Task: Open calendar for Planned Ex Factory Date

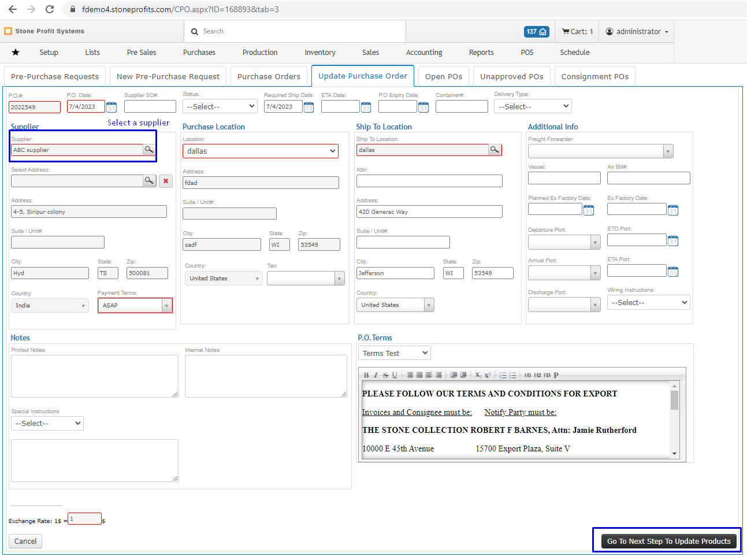Action: (589, 210)
